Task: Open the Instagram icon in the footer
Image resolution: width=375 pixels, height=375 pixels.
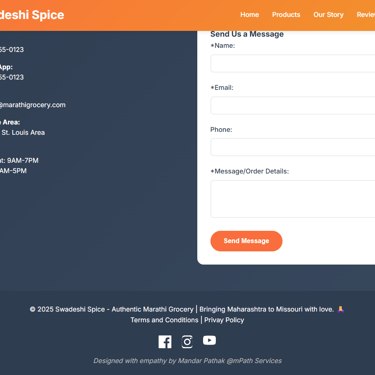Action: tap(187, 342)
